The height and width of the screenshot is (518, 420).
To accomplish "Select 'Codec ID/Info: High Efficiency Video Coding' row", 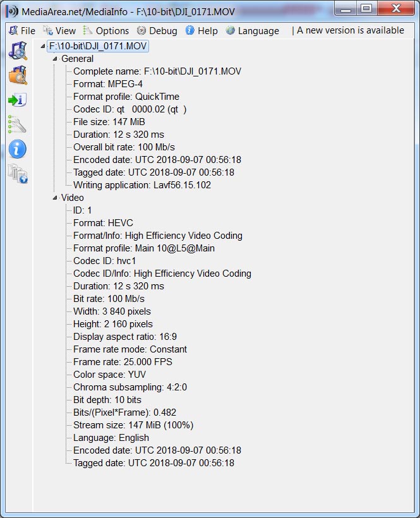I will (162, 274).
